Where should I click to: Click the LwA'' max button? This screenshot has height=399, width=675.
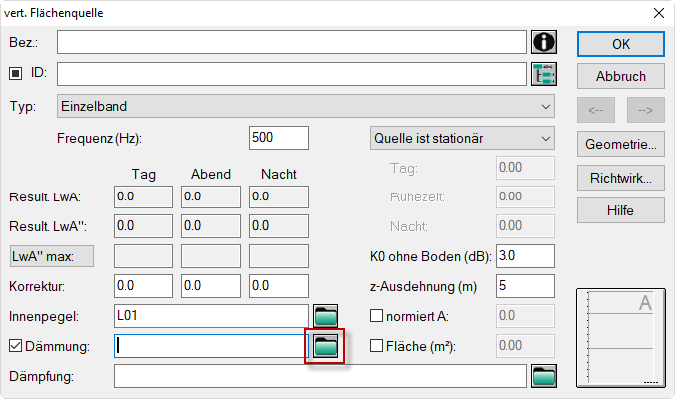52,257
